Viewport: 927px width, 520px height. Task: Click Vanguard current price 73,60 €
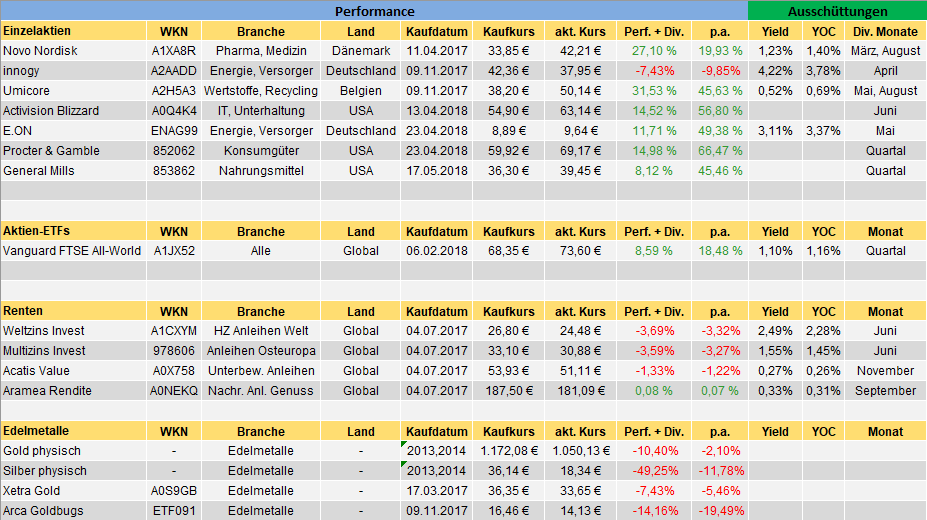point(581,251)
